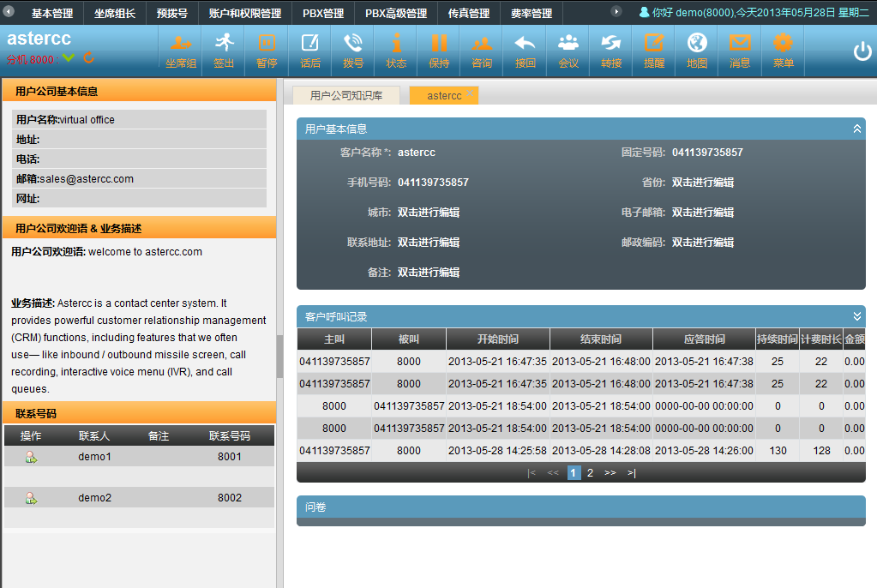
Task: Switch to the 用户公司知识库 tab
Action: 346,95
